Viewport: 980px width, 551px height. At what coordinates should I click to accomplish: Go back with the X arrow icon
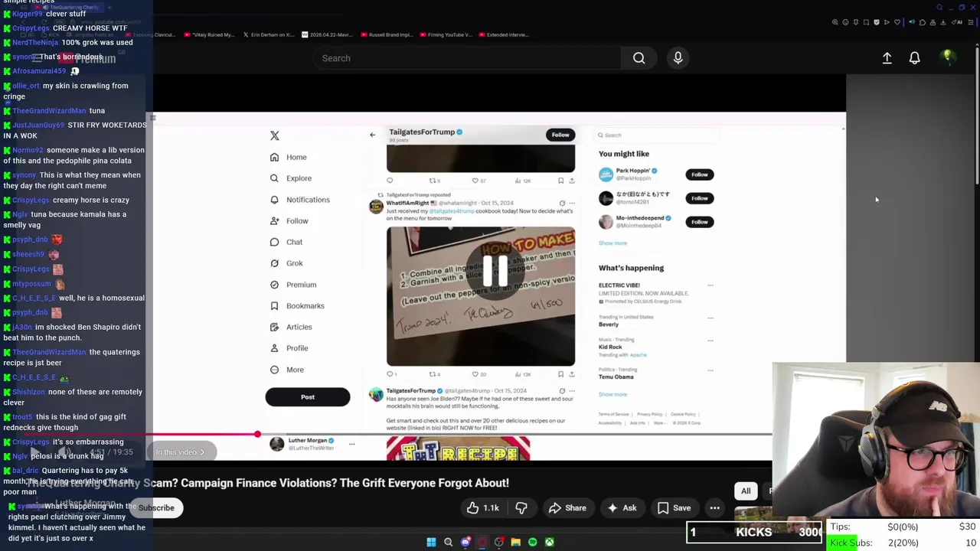[372, 135]
